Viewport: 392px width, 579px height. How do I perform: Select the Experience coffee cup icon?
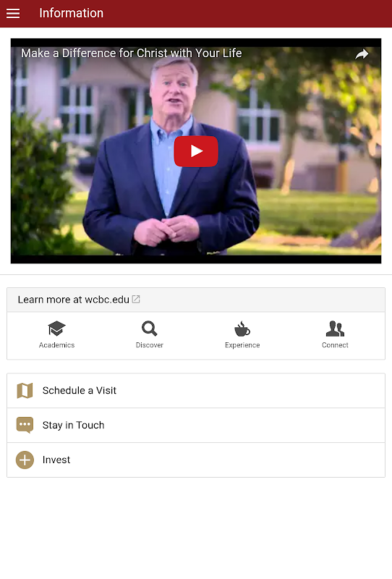tap(242, 329)
